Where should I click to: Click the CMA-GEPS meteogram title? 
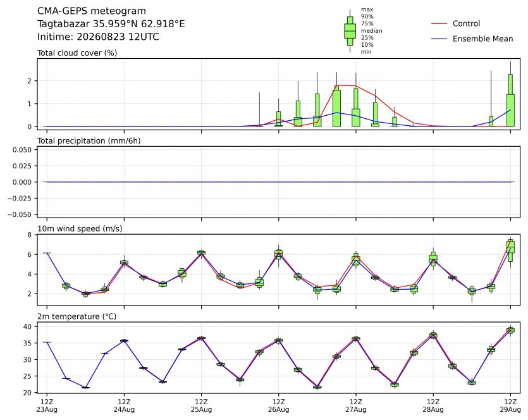(92, 11)
